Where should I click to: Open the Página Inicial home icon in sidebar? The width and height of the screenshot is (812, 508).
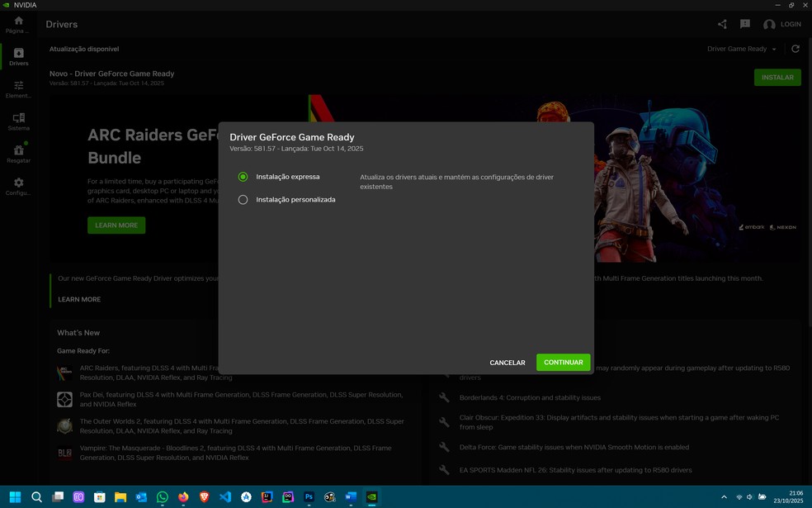(x=18, y=21)
